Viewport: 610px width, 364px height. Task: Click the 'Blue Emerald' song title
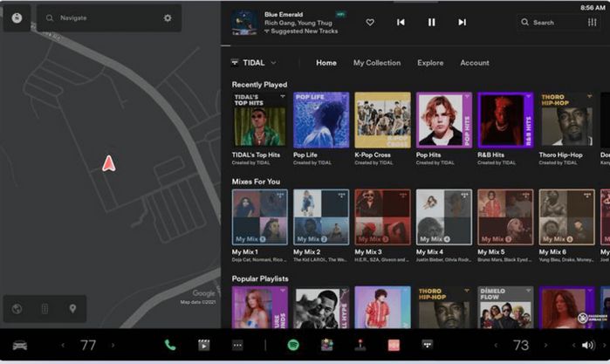(x=284, y=15)
